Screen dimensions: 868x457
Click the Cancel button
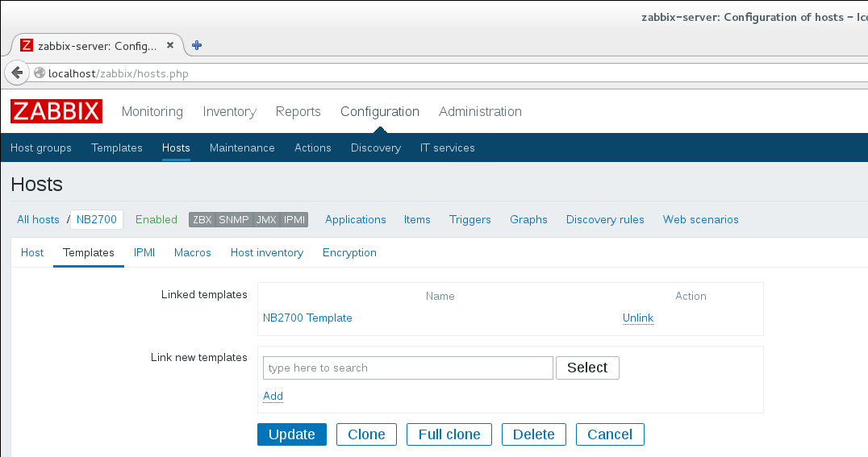click(x=610, y=434)
